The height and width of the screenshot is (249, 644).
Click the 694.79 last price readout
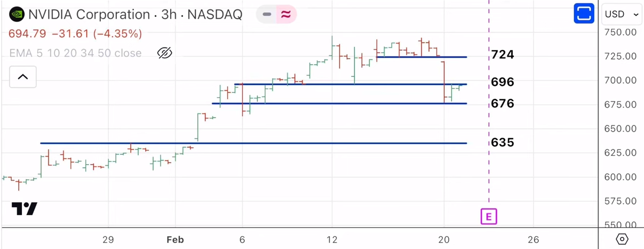pos(27,34)
